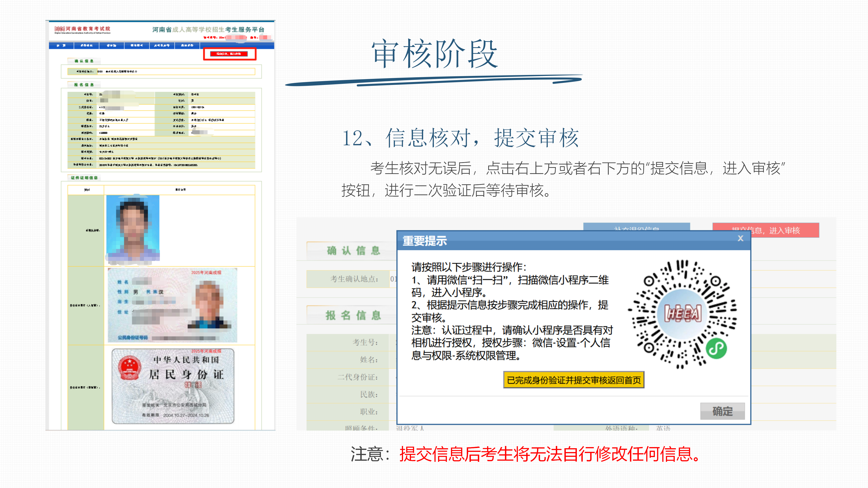Screen dimensions: 868x488
Task: Click yellow 已完成身份验证并提交审核返回首页 button
Action: coord(573,380)
